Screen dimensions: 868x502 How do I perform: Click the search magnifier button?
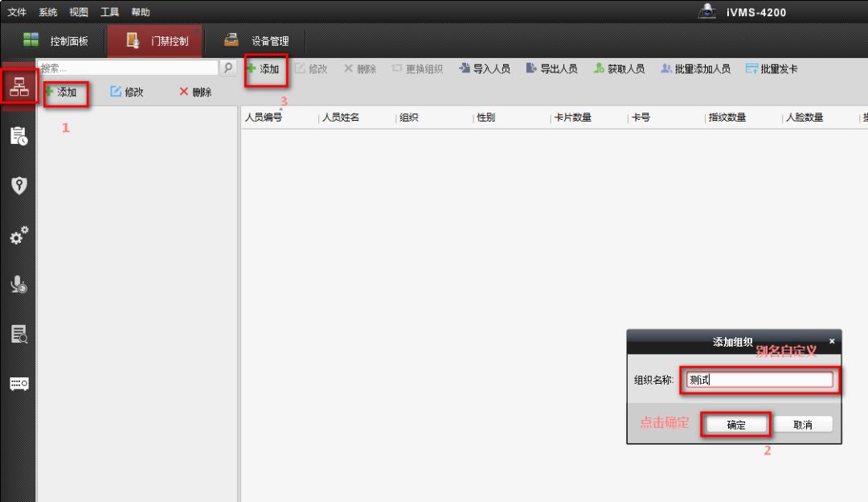228,68
